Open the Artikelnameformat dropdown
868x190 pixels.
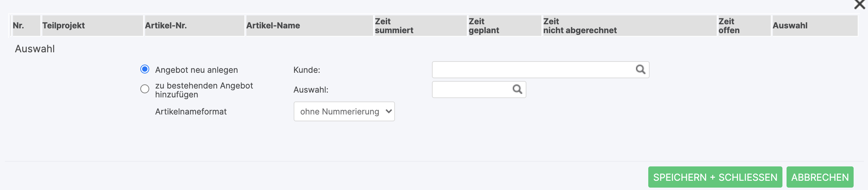(344, 111)
